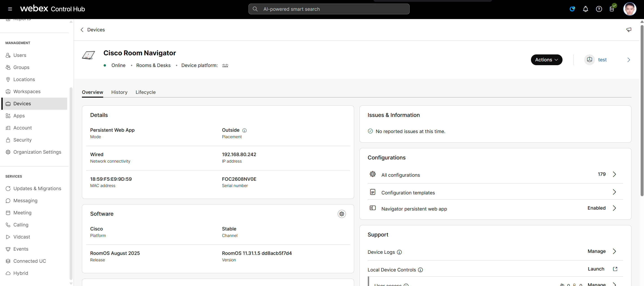Click the feedback megaphone icon
The image size is (644, 286).
pyautogui.click(x=629, y=30)
